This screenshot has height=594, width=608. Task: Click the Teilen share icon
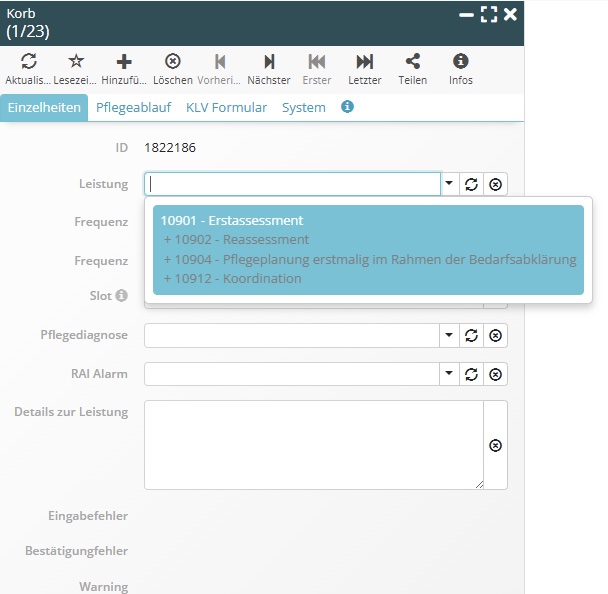click(x=412, y=62)
